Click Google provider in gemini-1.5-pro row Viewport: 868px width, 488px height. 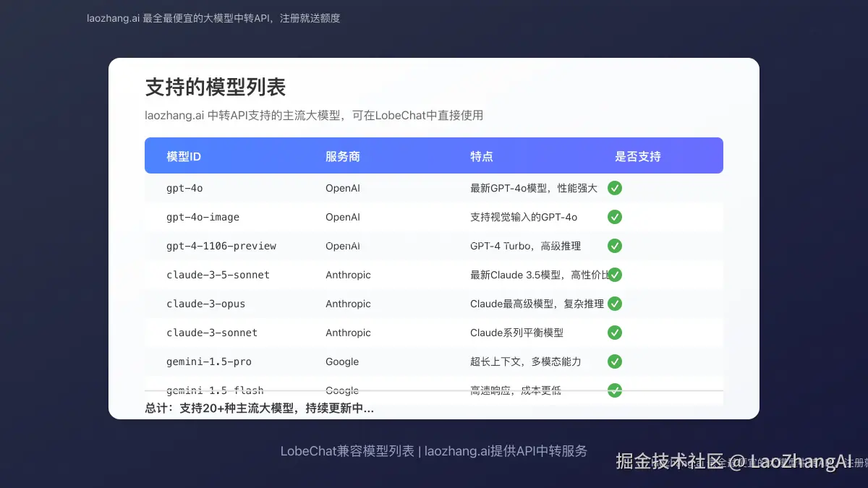(342, 361)
